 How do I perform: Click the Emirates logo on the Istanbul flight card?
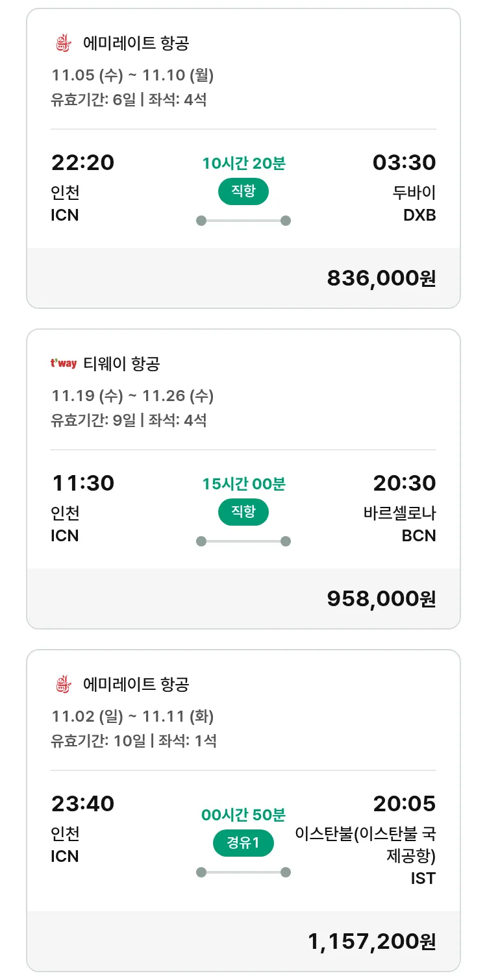62,684
